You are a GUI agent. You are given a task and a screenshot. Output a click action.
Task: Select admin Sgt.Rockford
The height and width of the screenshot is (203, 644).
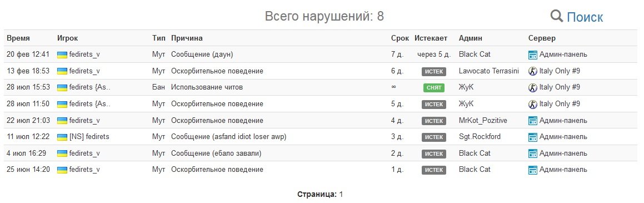tap(480, 136)
